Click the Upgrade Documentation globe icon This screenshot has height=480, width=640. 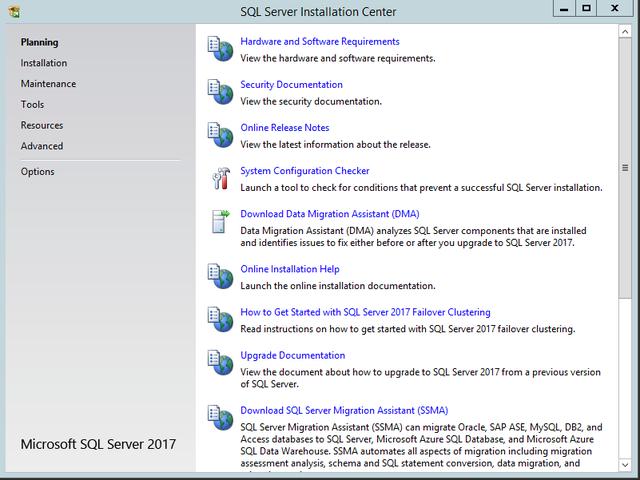click(220, 362)
